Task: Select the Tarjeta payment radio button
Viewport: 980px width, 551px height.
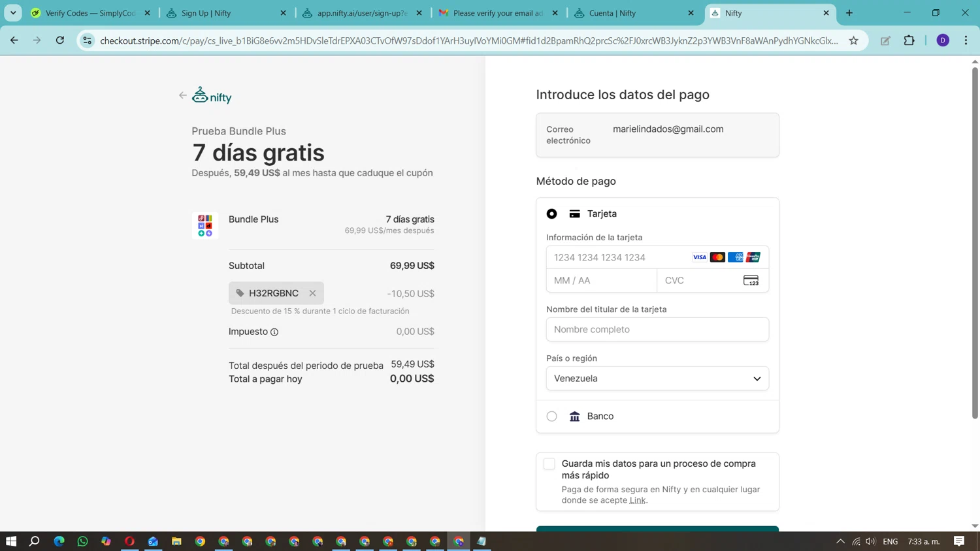Action: pyautogui.click(x=552, y=214)
